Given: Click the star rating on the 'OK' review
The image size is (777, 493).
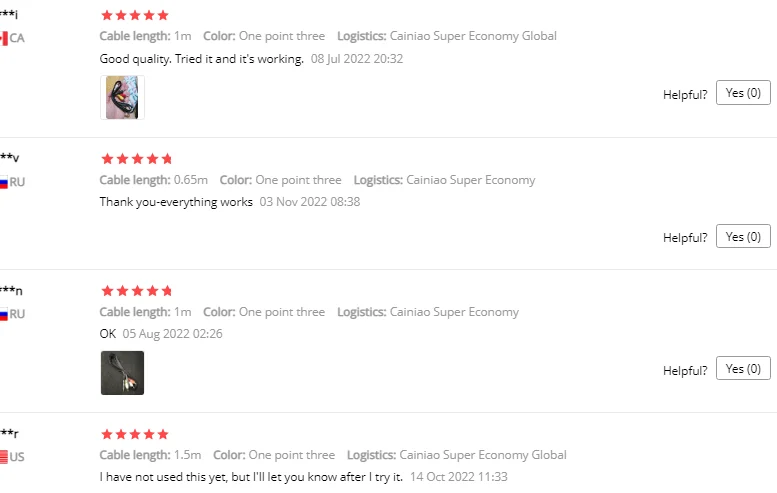Looking at the screenshot, I should [x=137, y=291].
